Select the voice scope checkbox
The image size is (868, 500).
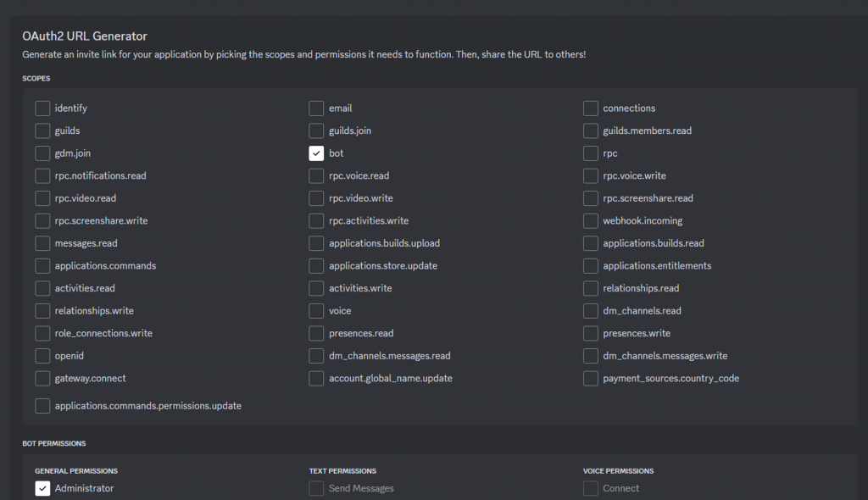[x=316, y=311]
